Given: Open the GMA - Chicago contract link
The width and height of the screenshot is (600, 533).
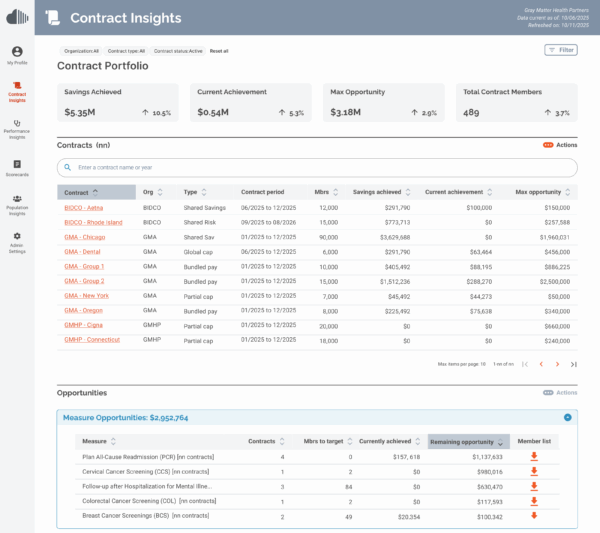Looking at the screenshot, I should click(85, 237).
